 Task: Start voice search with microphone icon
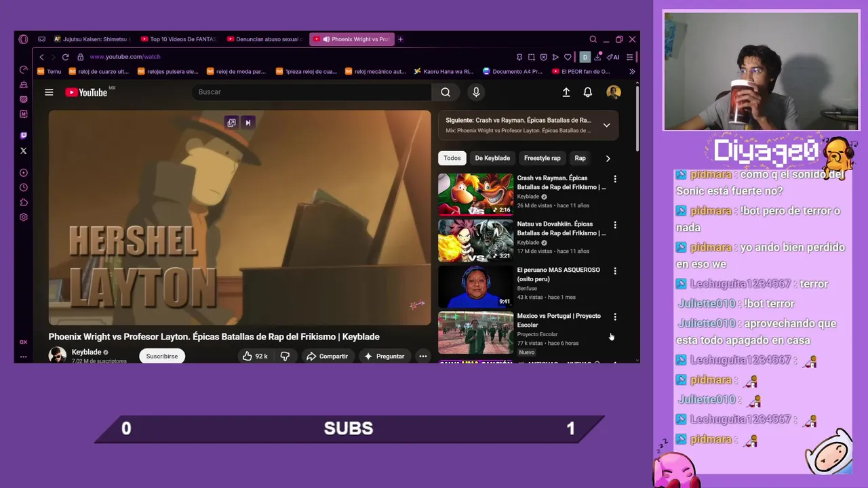[x=476, y=92]
